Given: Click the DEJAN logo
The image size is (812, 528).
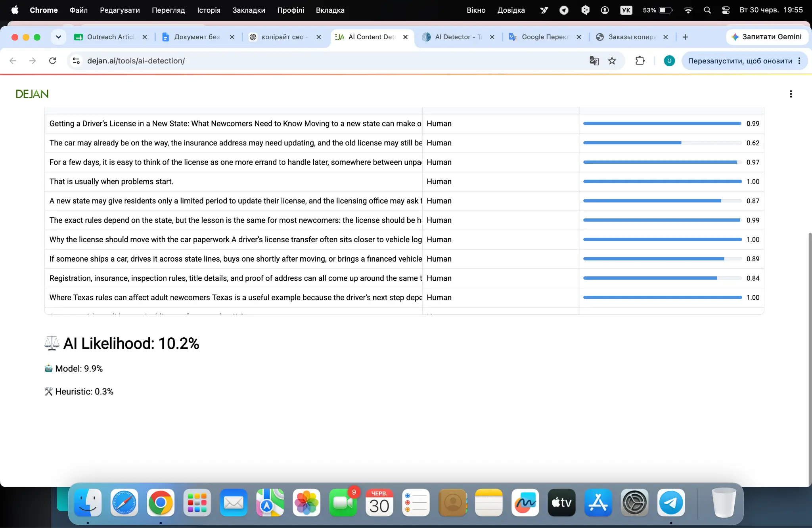Looking at the screenshot, I should 32,94.
